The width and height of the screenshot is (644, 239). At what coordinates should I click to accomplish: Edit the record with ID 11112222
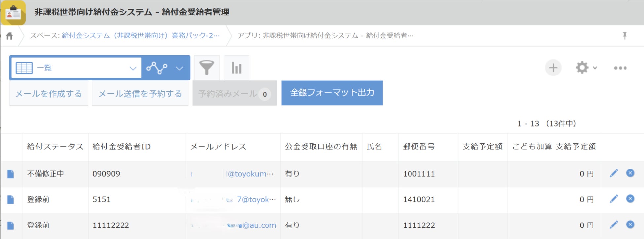click(x=614, y=225)
